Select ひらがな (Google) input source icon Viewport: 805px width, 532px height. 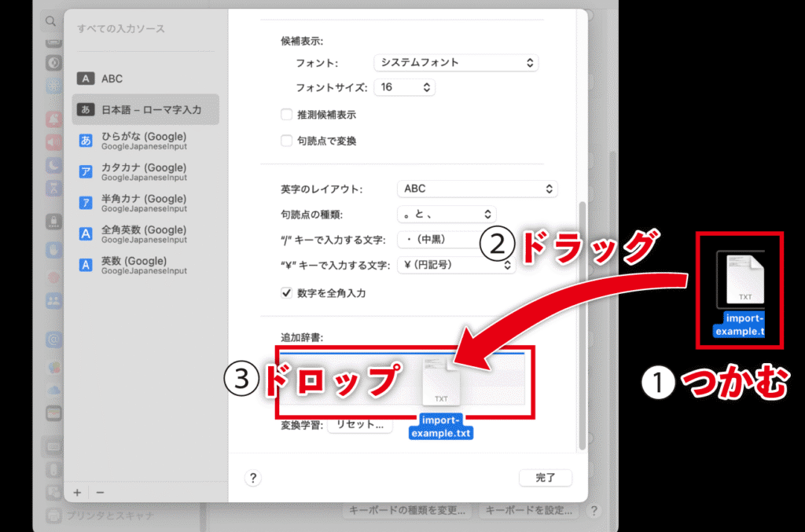(x=86, y=141)
